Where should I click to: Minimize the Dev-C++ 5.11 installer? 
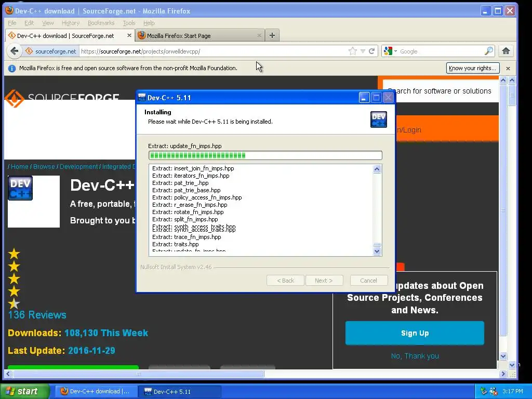tap(364, 98)
